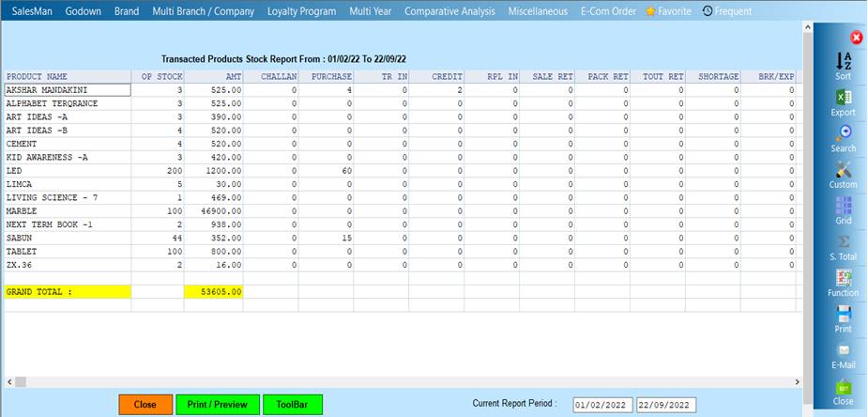Viewport: 868px width, 417px height.
Task: Export report using Excel icon
Action: pos(843,98)
